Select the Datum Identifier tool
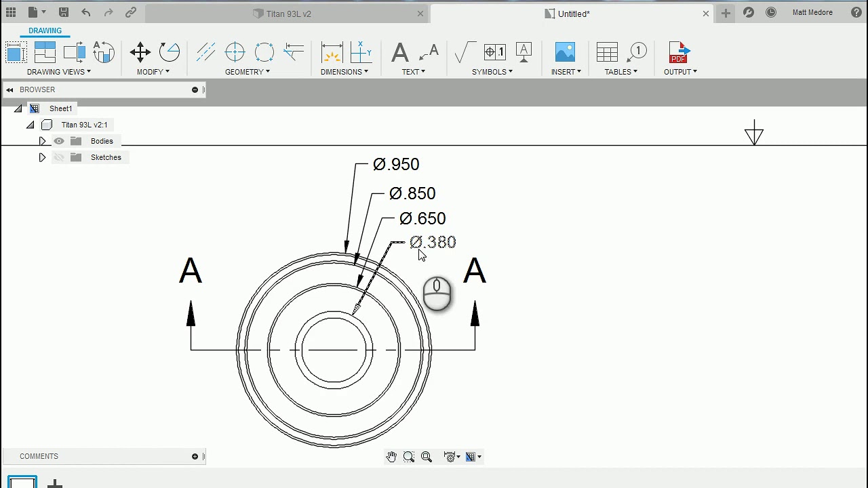Viewport: 868px width, 488px height. click(524, 52)
